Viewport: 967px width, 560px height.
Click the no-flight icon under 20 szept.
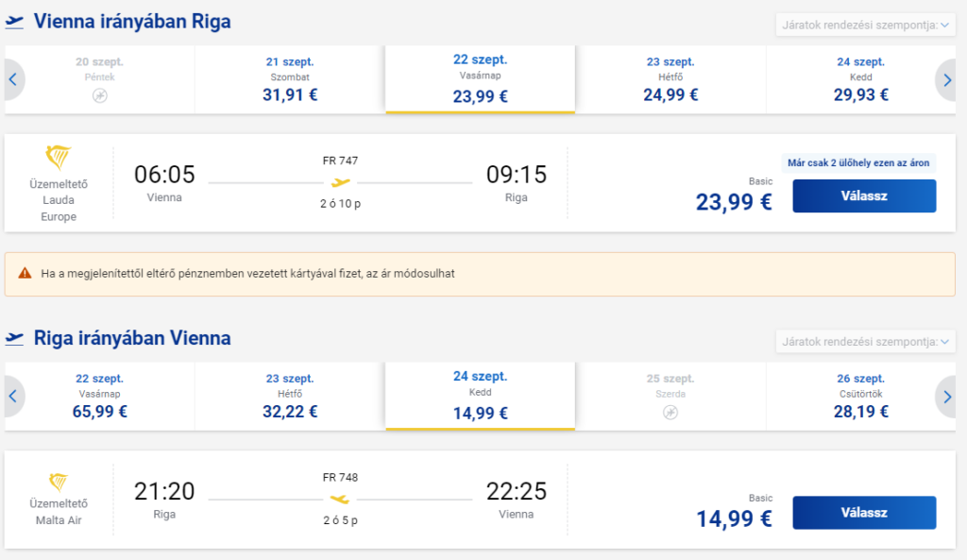[x=100, y=95]
